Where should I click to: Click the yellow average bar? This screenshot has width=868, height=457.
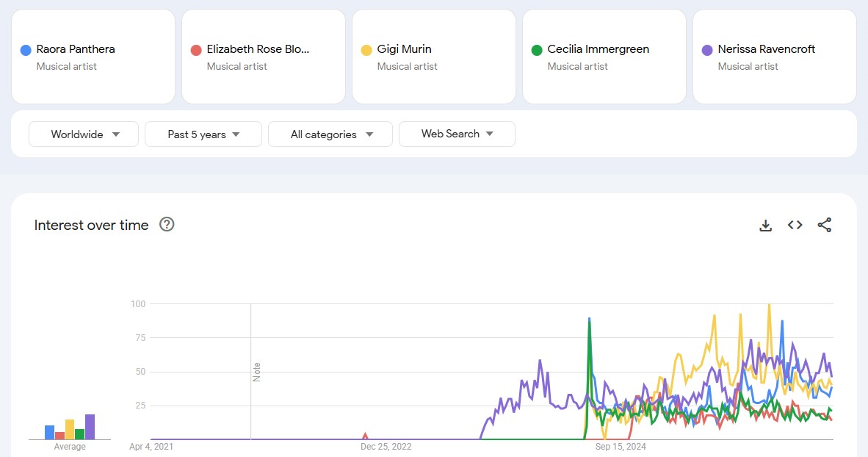[70, 429]
